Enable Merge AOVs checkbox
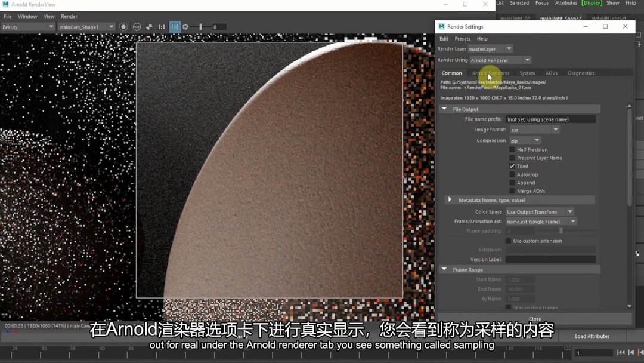The height and width of the screenshot is (363, 644). 512,190
